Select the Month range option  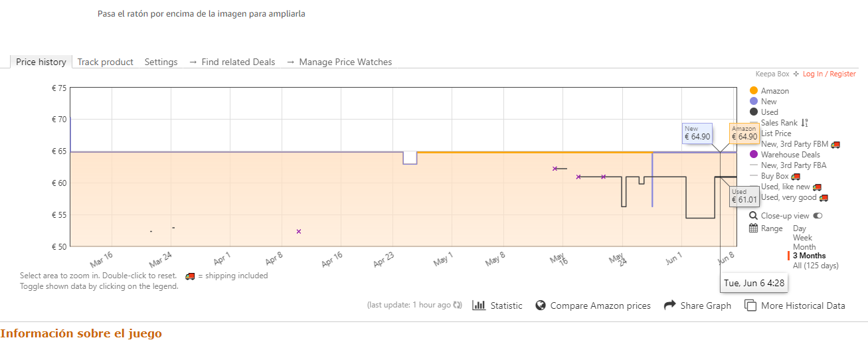click(804, 247)
